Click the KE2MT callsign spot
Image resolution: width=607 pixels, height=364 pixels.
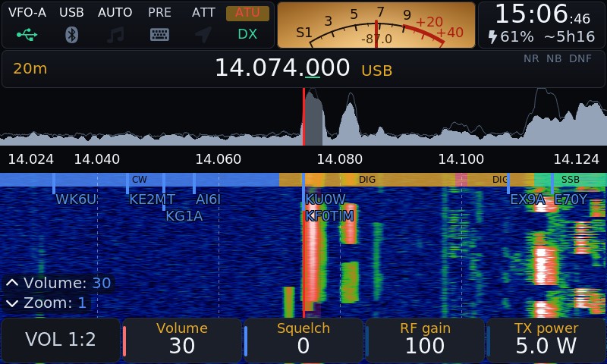(x=153, y=199)
